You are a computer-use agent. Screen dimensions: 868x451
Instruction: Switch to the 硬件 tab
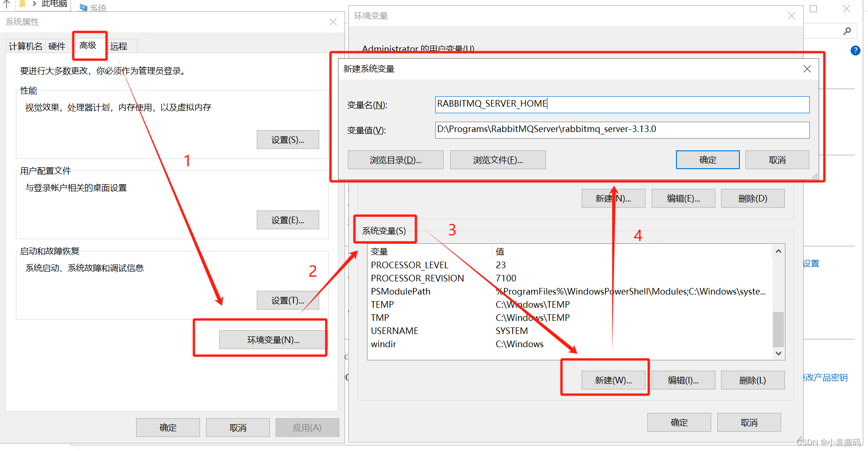57,46
